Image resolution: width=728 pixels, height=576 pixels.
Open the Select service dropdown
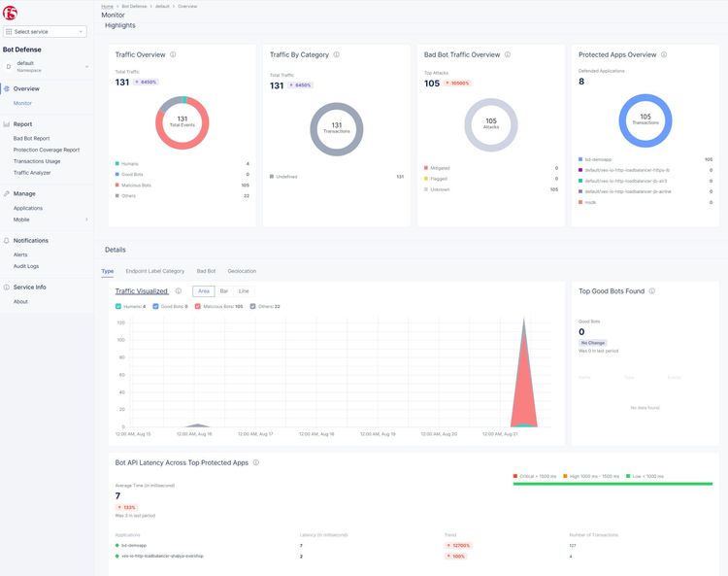click(46, 32)
